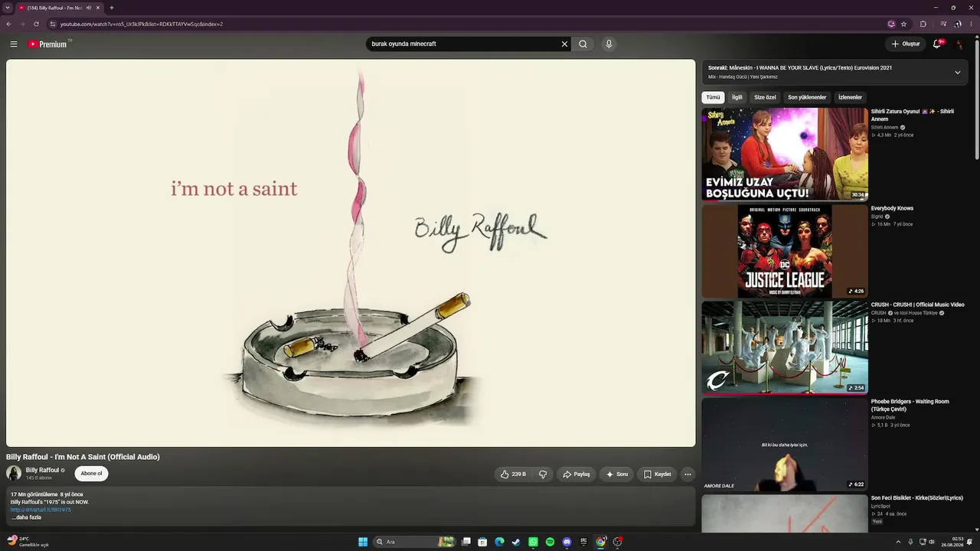Open the Chrome three-dot menu
Screen dimensions: 980x551
[x=972, y=24]
